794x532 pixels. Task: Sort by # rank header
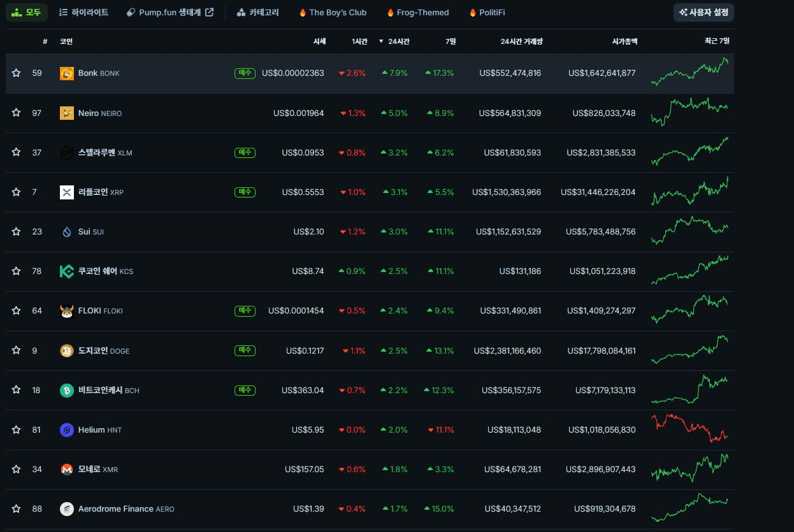(45, 41)
